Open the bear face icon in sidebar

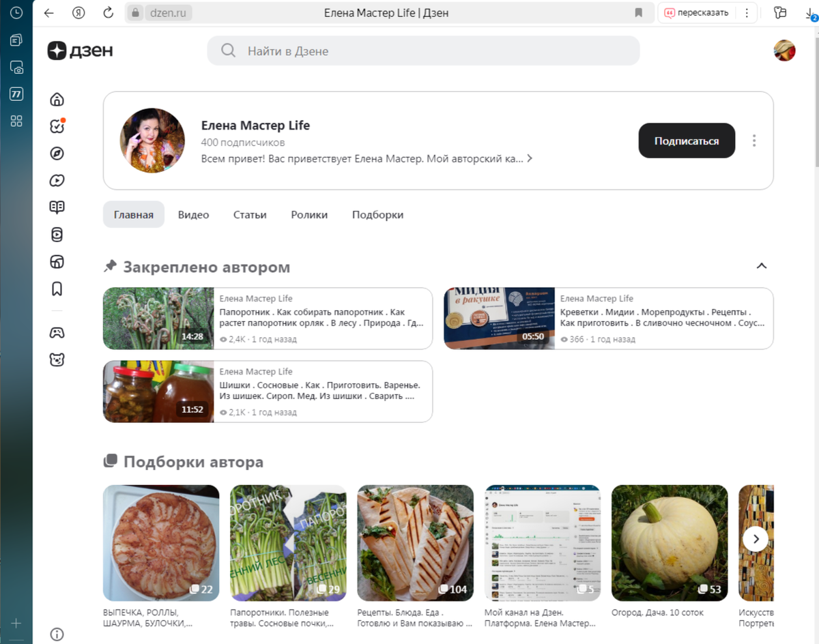click(57, 360)
